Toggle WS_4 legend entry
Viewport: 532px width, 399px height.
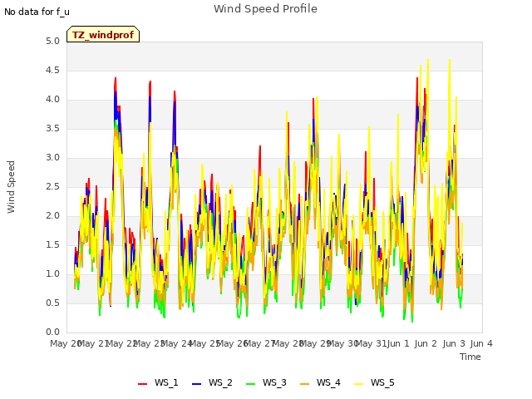320,382
